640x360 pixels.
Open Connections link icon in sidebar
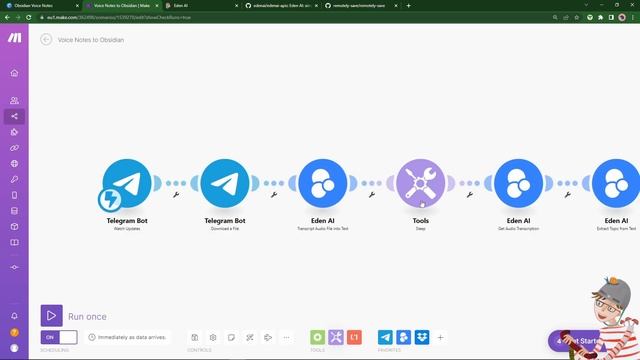(x=14, y=148)
